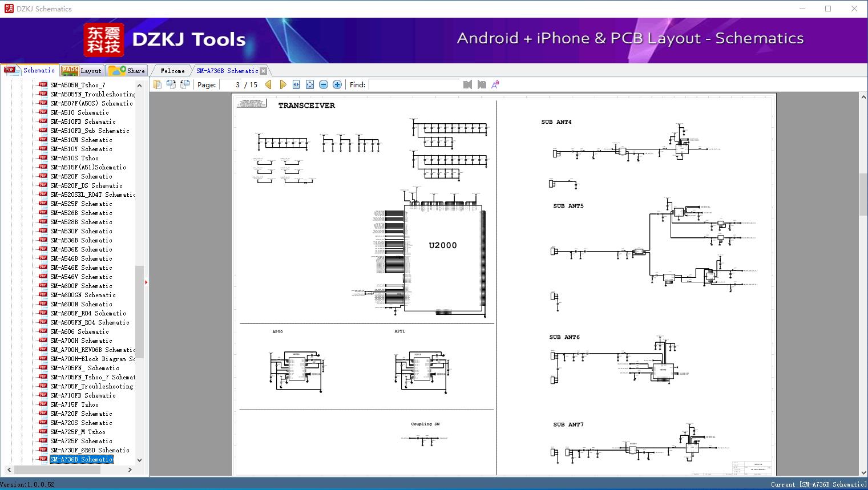
Task: Select SM-A520F_DS Schematic entry
Action: pyautogui.click(x=86, y=185)
